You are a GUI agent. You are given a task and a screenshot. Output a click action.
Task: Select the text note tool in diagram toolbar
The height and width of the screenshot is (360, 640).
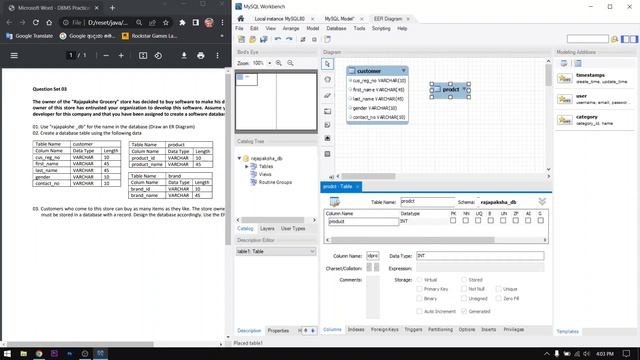pos(327,125)
